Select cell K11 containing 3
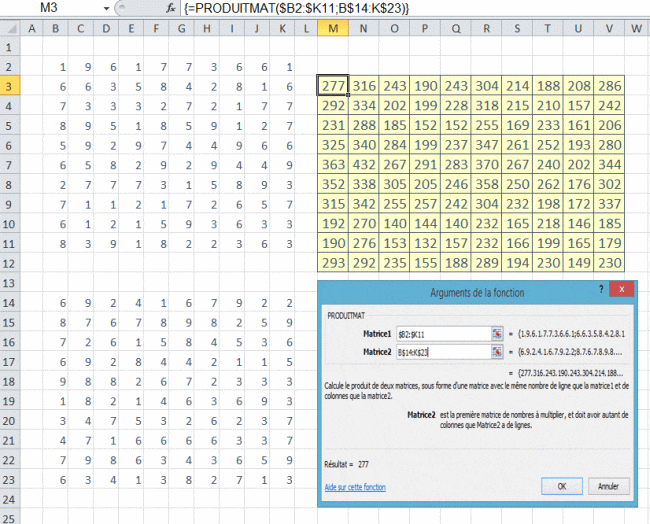Image resolution: width=650 pixels, height=524 pixels. [282, 244]
